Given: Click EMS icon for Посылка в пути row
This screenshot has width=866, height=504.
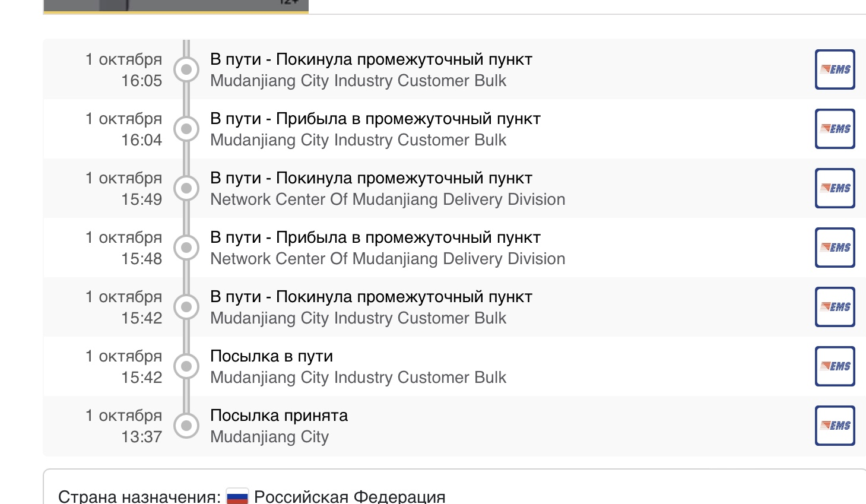Looking at the screenshot, I should point(835,366).
